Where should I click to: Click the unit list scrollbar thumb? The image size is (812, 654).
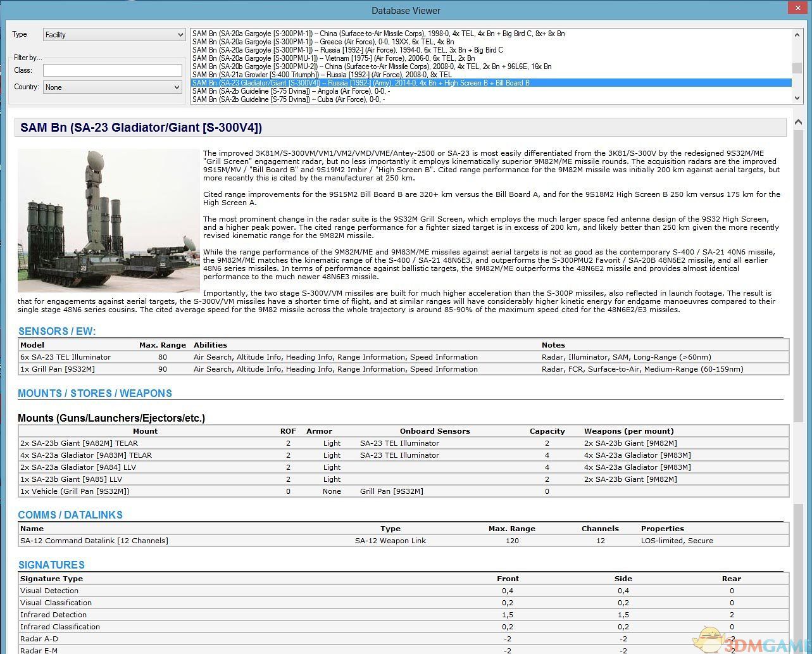tap(797, 68)
